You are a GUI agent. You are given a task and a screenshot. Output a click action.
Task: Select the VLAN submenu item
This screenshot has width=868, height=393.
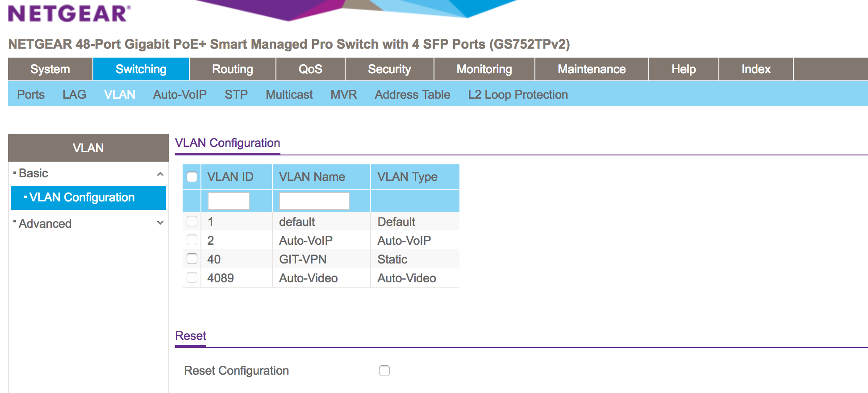coord(120,95)
